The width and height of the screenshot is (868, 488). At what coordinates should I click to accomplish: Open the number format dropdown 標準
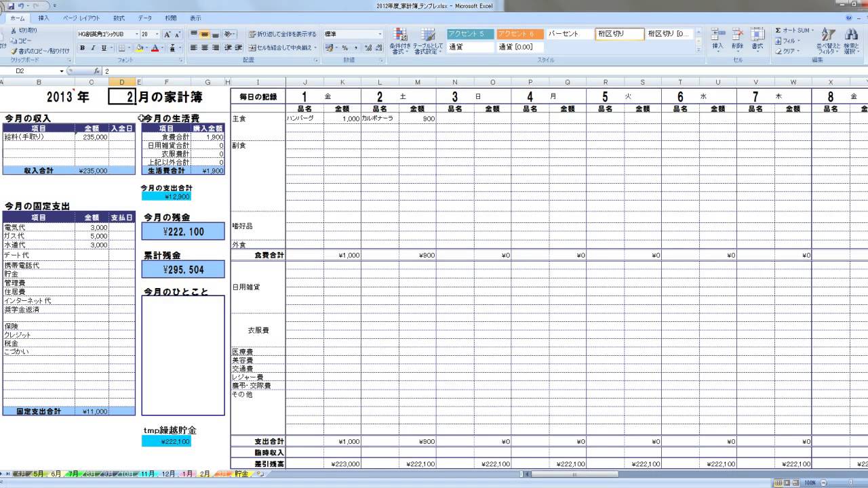coord(353,34)
